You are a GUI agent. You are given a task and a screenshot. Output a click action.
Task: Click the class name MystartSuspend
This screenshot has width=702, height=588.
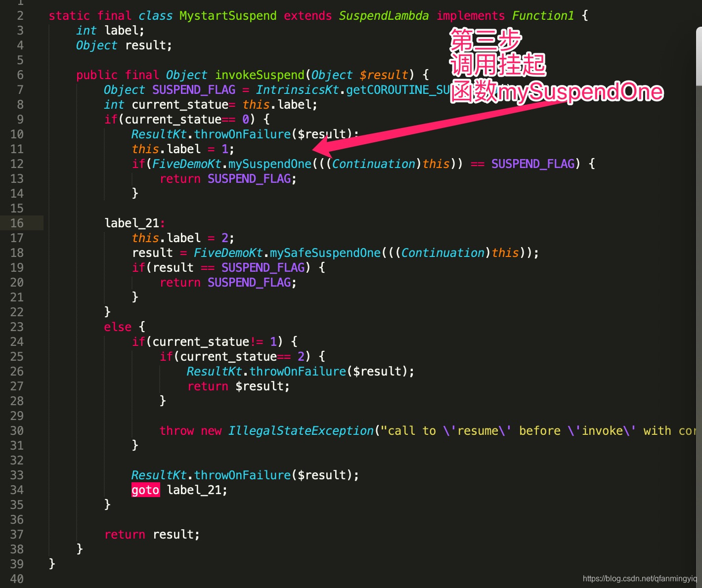228,16
